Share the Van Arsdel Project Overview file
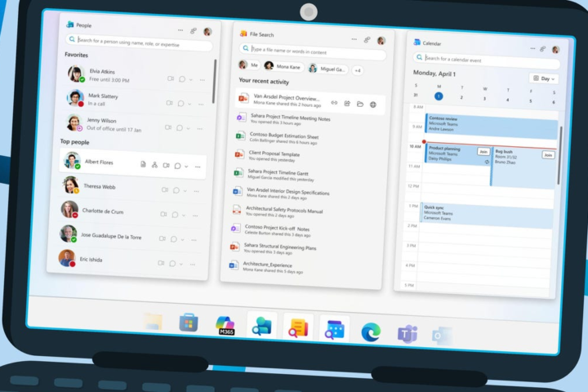Screen dimensions: 588x392 (x=347, y=104)
